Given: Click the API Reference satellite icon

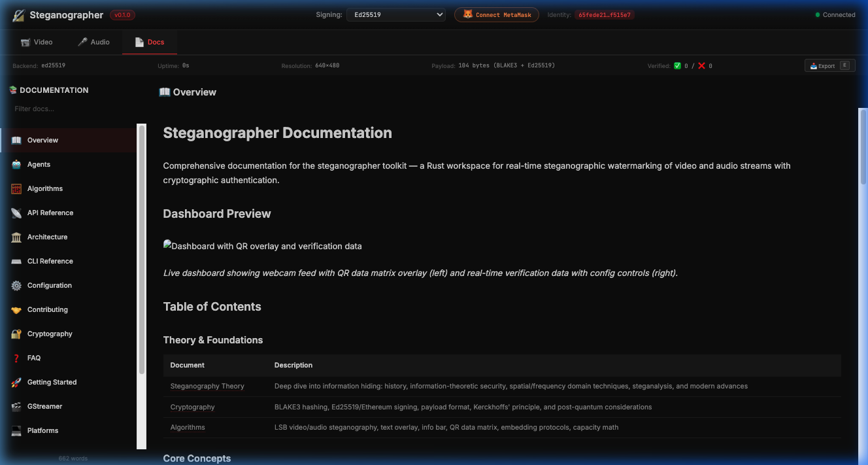Looking at the screenshot, I should click(x=16, y=213).
